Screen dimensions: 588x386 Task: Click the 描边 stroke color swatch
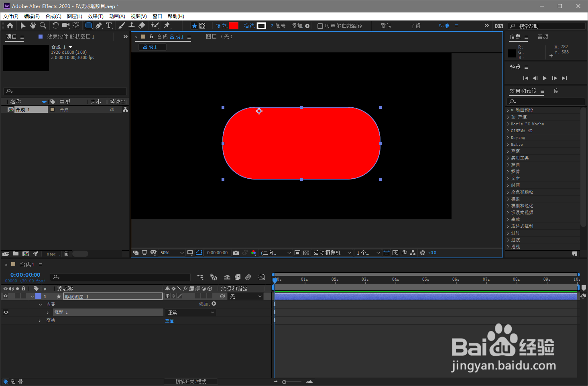261,26
